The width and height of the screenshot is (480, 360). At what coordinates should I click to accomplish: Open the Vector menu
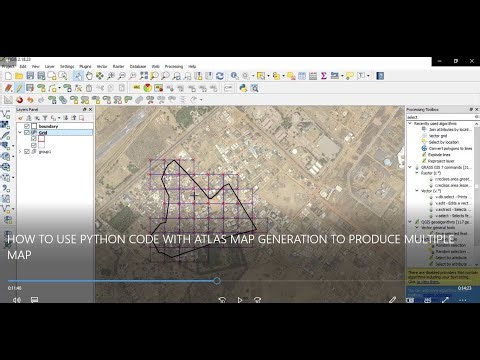click(102, 66)
